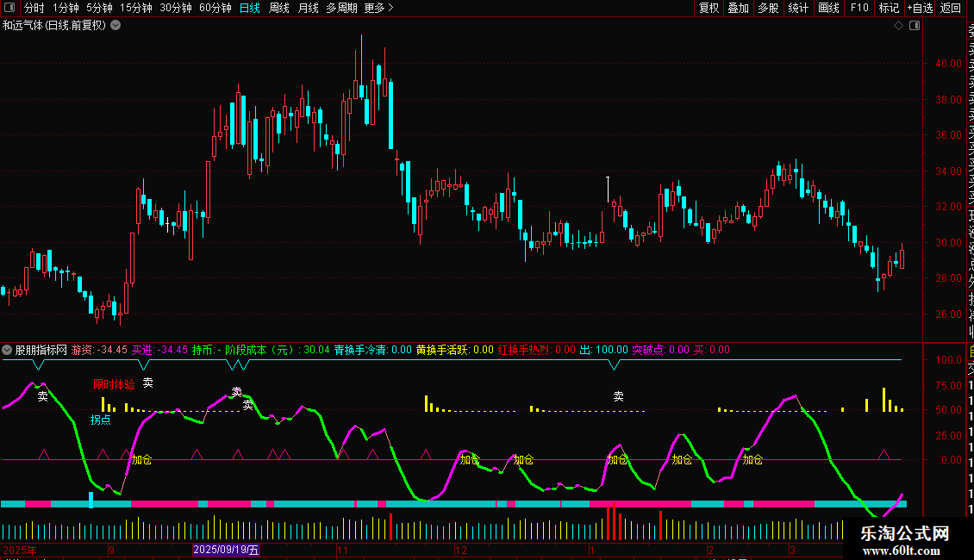Screen dimensions: 974x560
Task: Click the window layout icon near diamond
Action: coord(915,26)
